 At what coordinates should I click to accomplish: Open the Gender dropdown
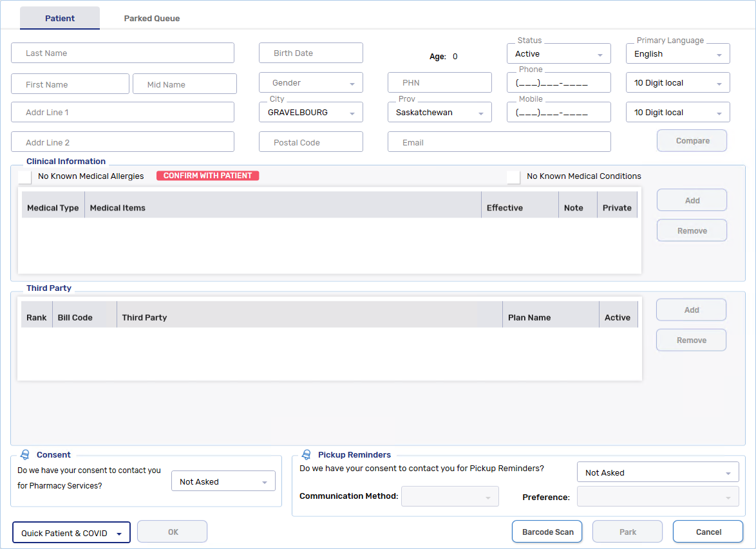(352, 82)
